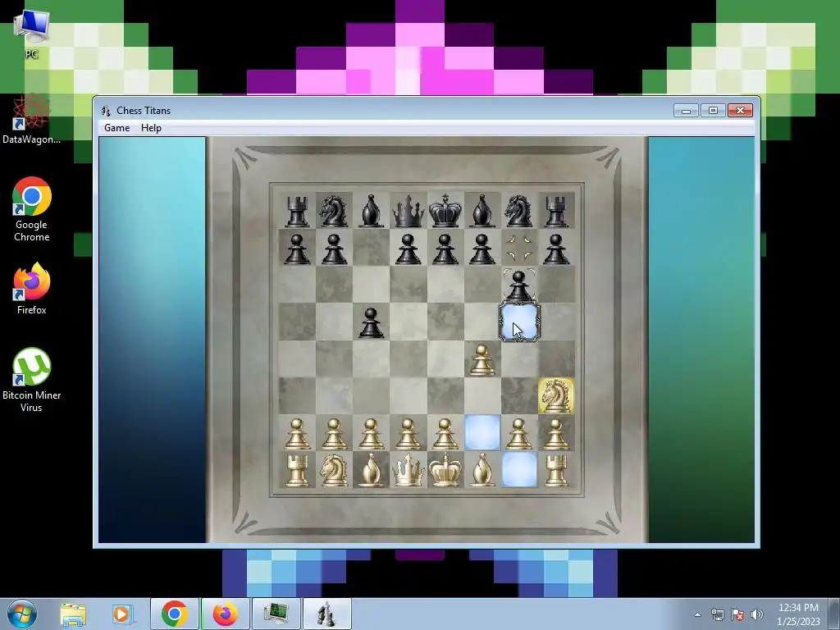Open the Firefox desktop shortcut
Image resolution: width=840 pixels, height=630 pixels.
(x=32, y=289)
